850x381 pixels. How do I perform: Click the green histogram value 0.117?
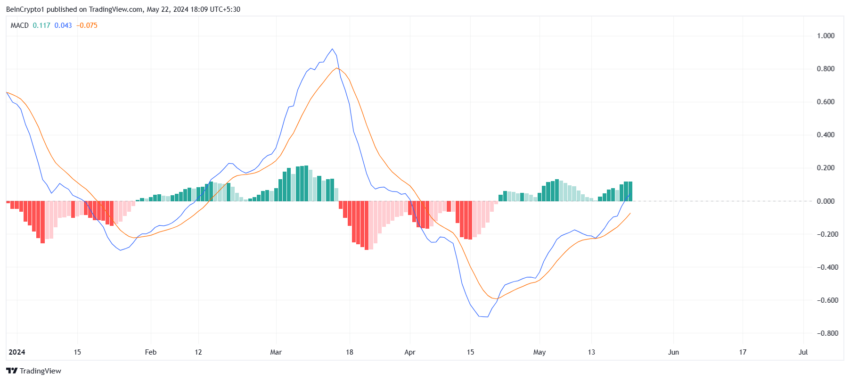pos(41,25)
